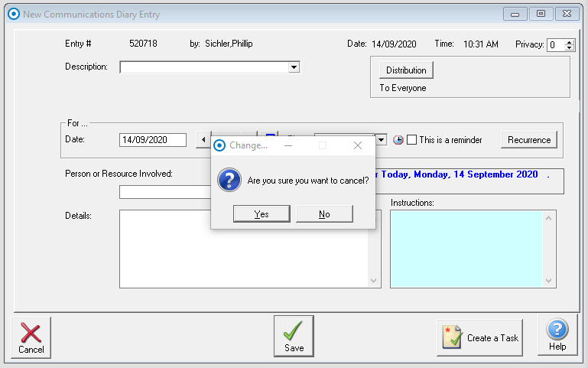Click No to continue editing

[x=324, y=214]
